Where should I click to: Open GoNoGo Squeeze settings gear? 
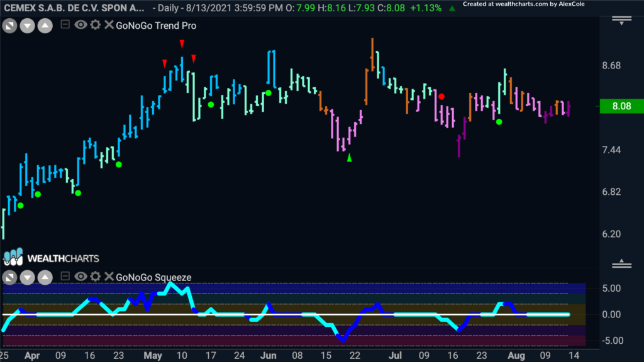point(95,277)
